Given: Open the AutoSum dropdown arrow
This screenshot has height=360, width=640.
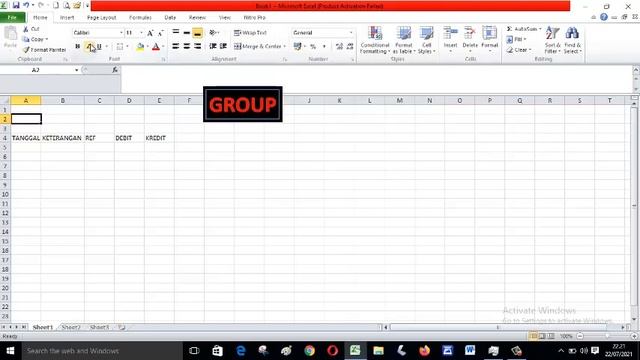Looking at the screenshot, I should (x=540, y=29).
